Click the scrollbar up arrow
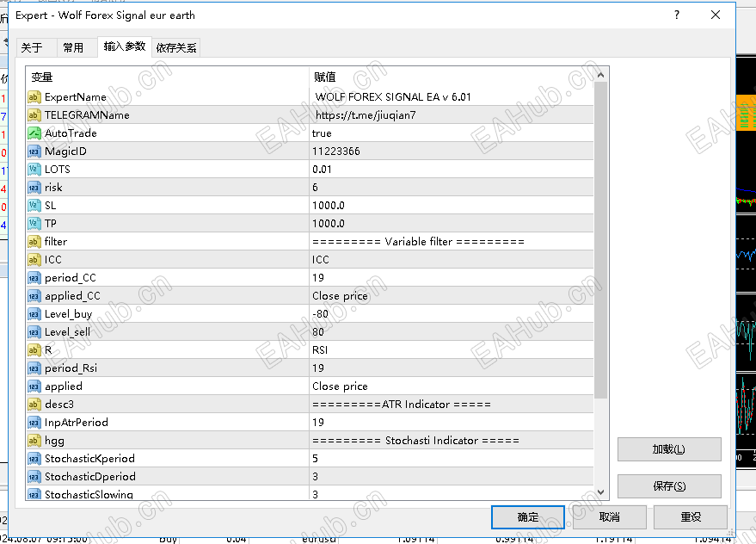756x544 pixels. click(x=600, y=75)
